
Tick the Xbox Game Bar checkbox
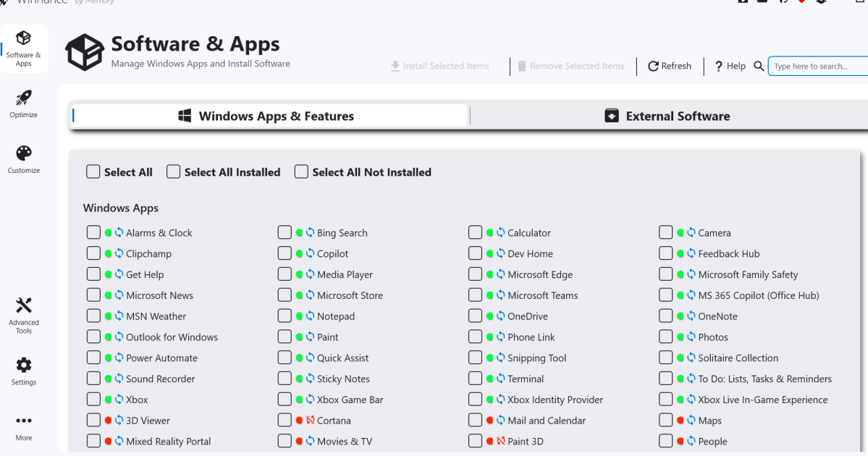(x=285, y=400)
